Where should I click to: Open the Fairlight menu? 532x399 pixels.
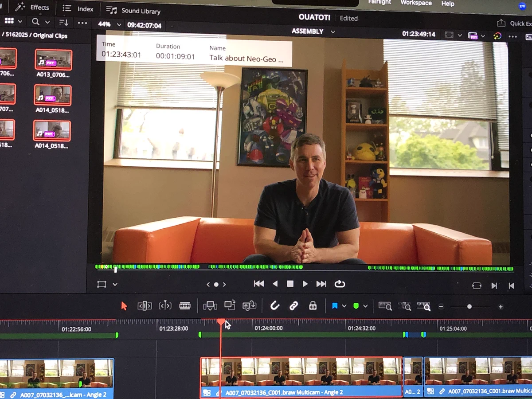379,2
